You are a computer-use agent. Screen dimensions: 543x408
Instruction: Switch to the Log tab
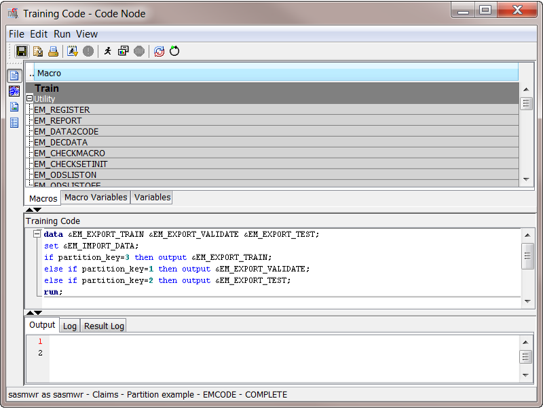[70, 326]
